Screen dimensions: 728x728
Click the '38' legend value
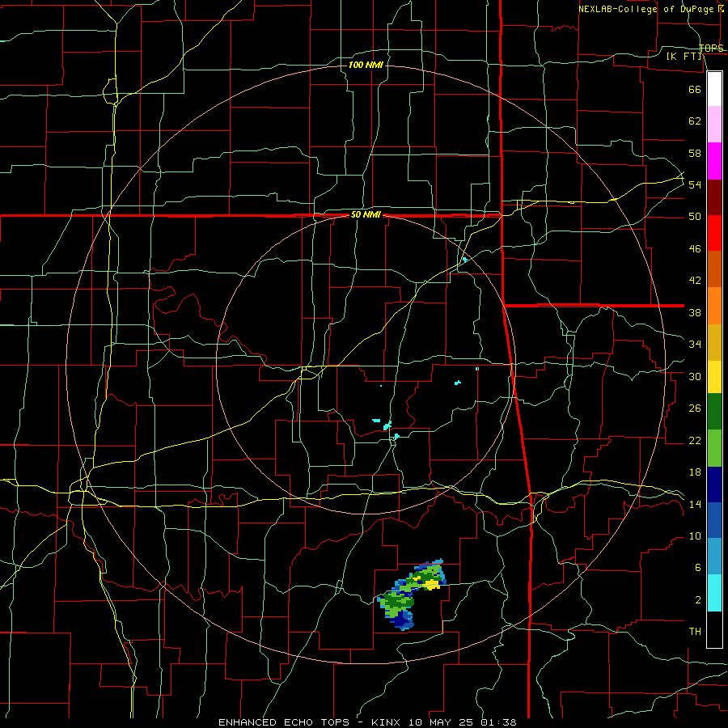pos(695,312)
